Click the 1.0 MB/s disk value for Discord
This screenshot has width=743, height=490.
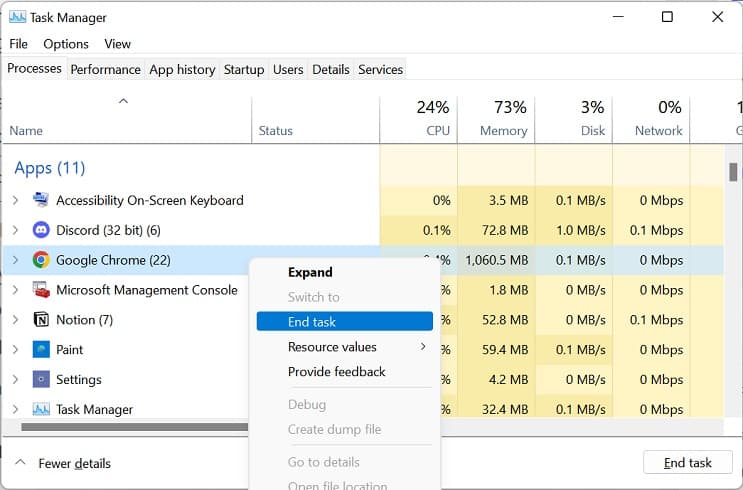pos(580,230)
